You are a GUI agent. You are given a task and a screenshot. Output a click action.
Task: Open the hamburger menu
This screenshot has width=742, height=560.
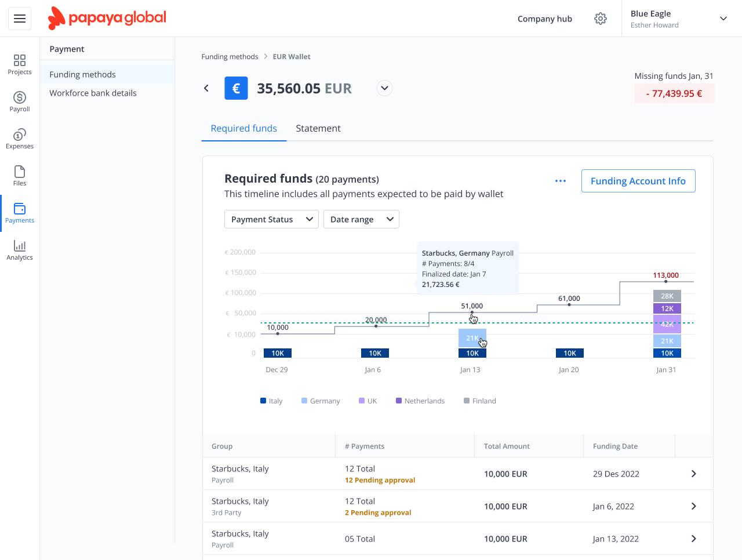point(19,19)
